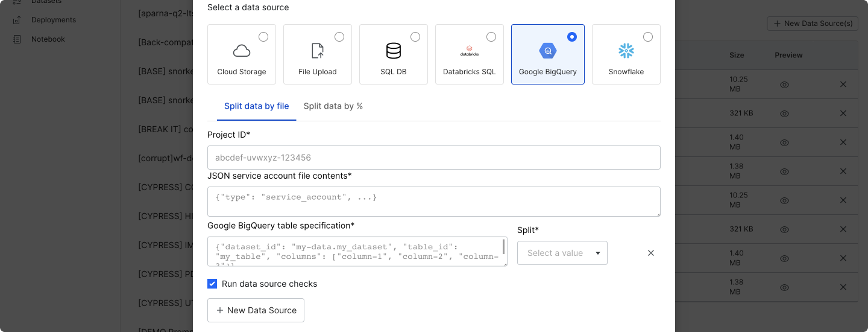Viewport: 868px width, 332px height.
Task: Click the SQL DB database icon
Action: click(394, 51)
